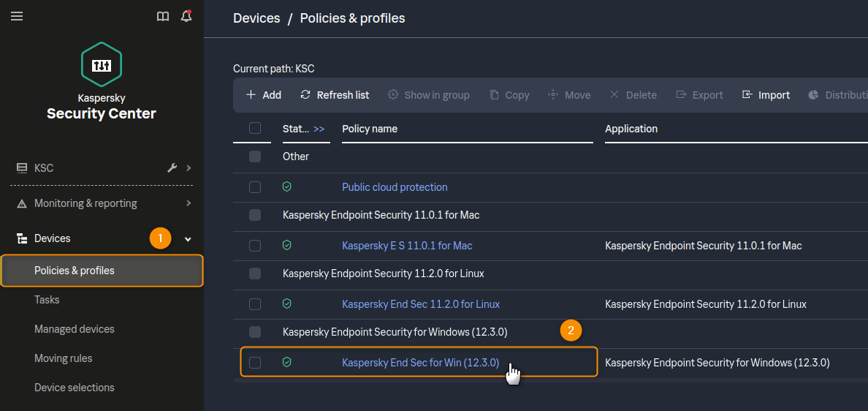
Task: Open the documentation book icon
Action: click(x=163, y=16)
